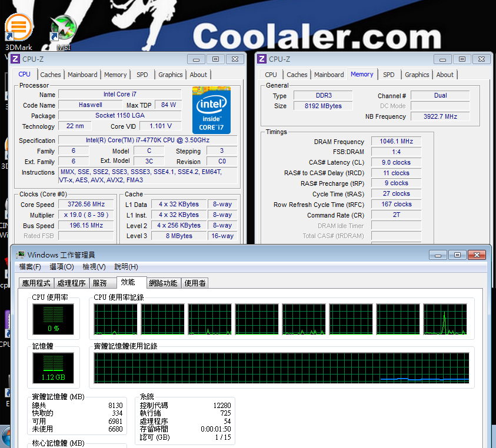
Task: Click the NB Frequency value 3922.7 MHz
Action: click(440, 116)
